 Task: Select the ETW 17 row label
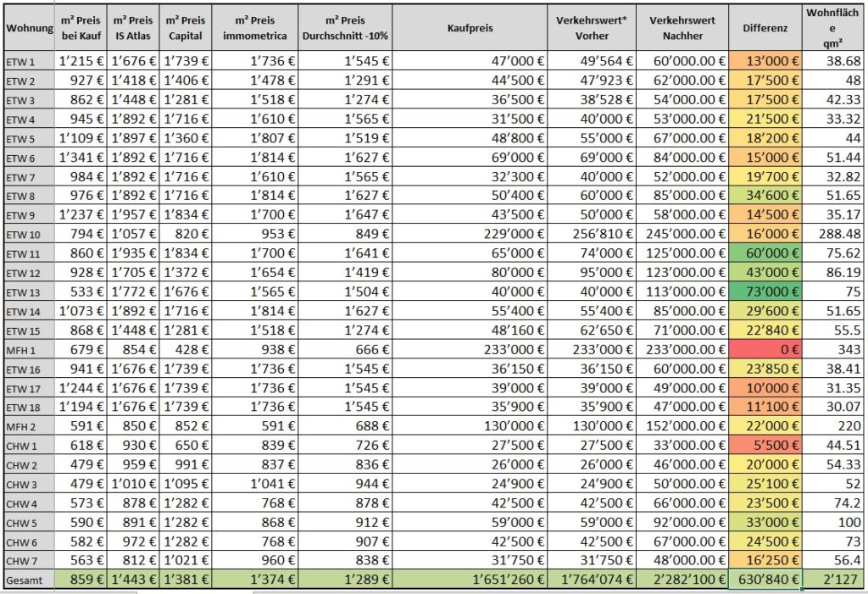pyautogui.click(x=29, y=387)
